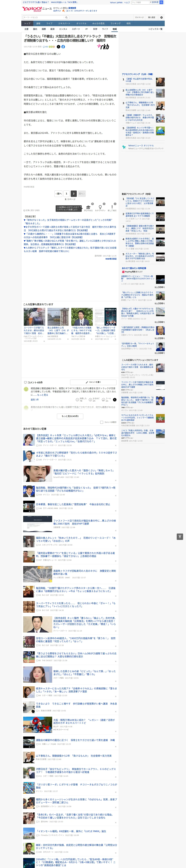The image size is (186, 868).
Task: Dismiss the スーツケース recommended card
Action: click(x=44, y=341)
